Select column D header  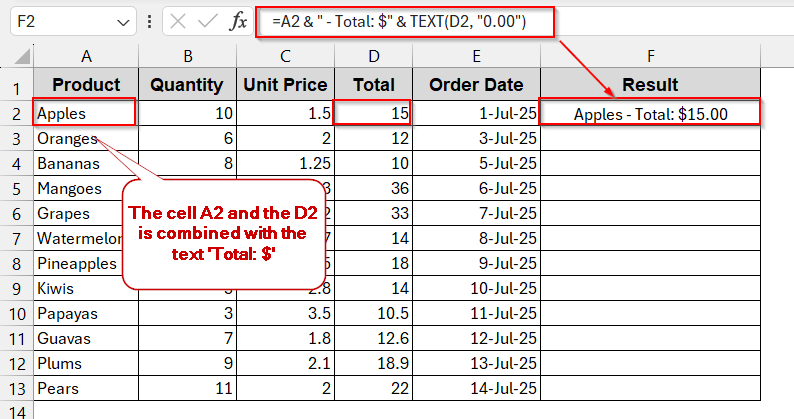(x=374, y=57)
